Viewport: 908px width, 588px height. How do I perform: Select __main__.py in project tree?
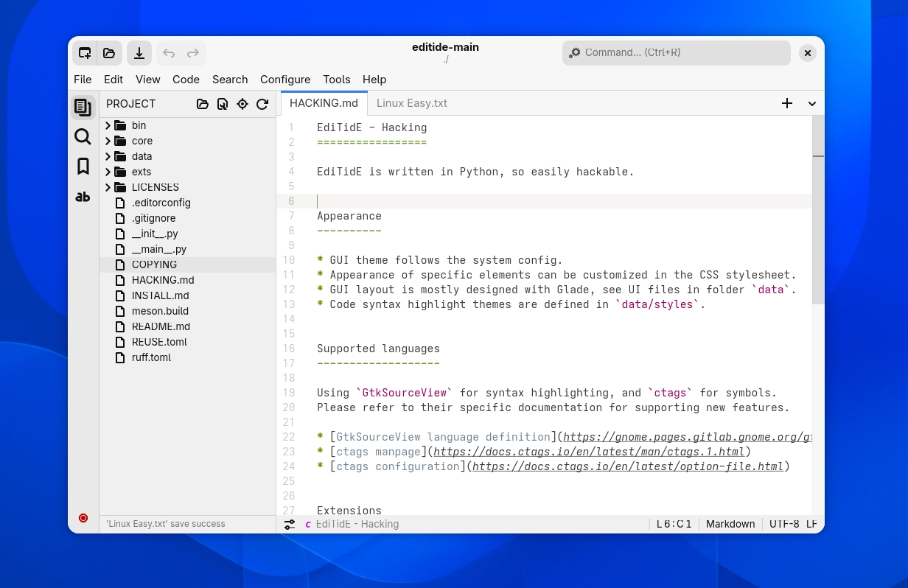159,249
